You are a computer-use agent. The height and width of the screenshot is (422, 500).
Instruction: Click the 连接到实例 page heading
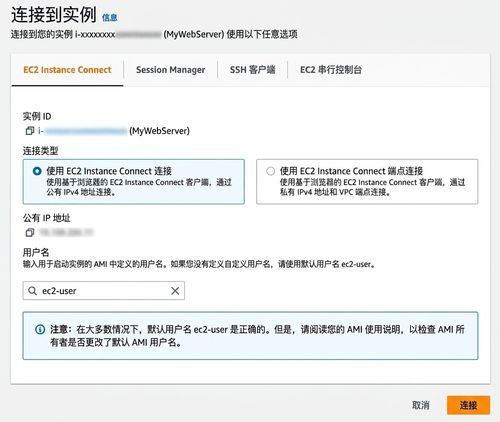[x=54, y=15]
